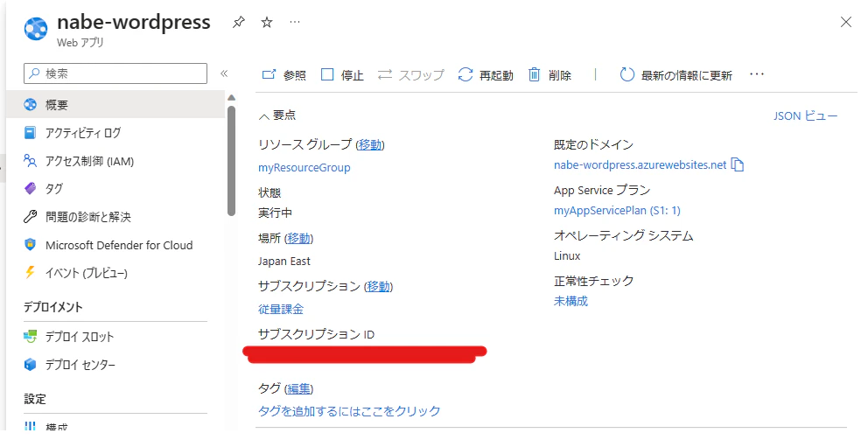Stop the web app with 停止
This screenshot has width=868, height=440.
pyautogui.click(x=342, y=74)
